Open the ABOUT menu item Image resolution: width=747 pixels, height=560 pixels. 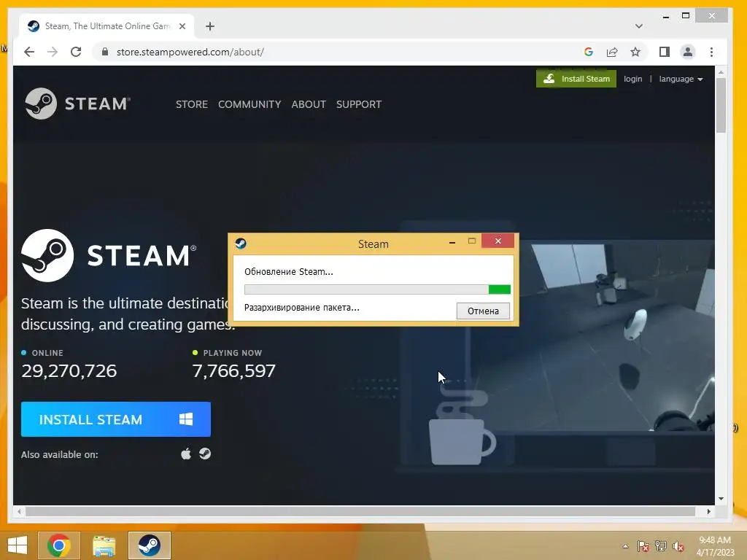(x=309, y=104)
